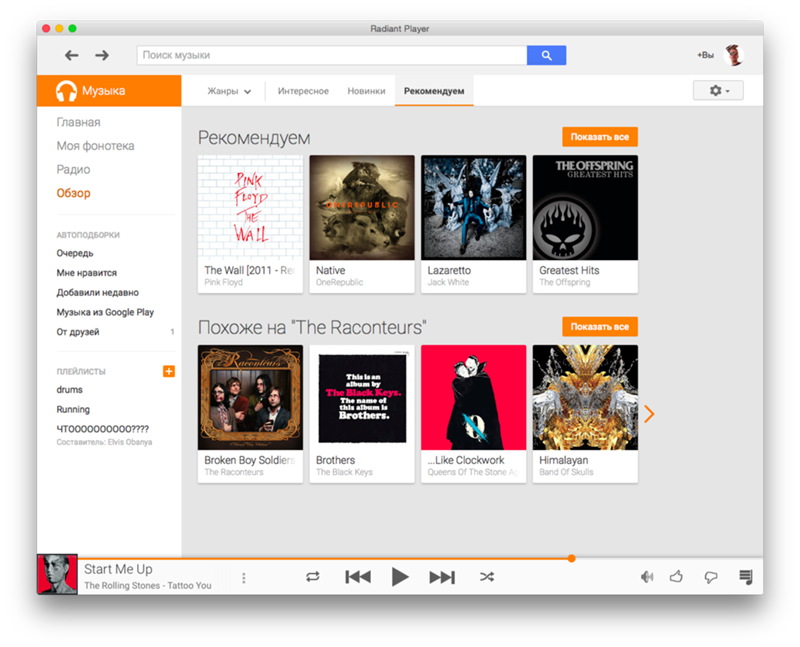
Task: Open the Мне нравится auto-playlist
Action: pyautogui.click(x=87, y=273)
